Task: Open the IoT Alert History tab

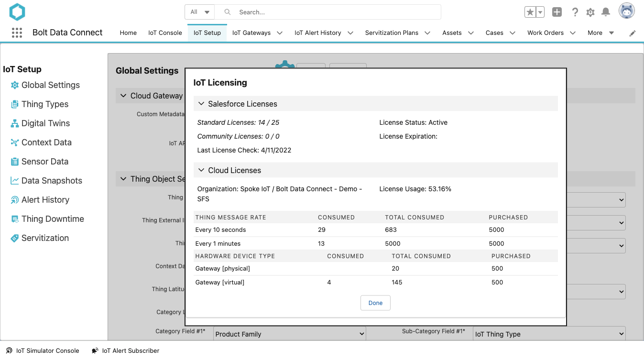Action: (x=318, y=33)
